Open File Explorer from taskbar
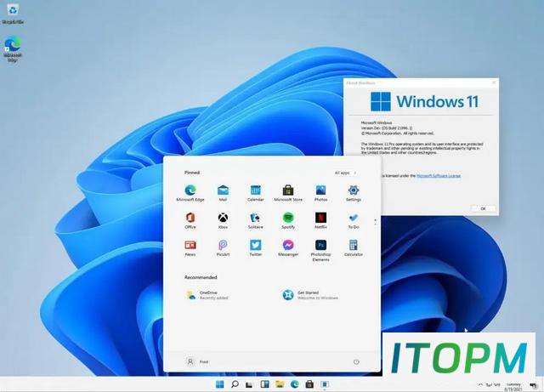This screenshot has width=544, height=392. pyautogui.click(x=280, y=384)
